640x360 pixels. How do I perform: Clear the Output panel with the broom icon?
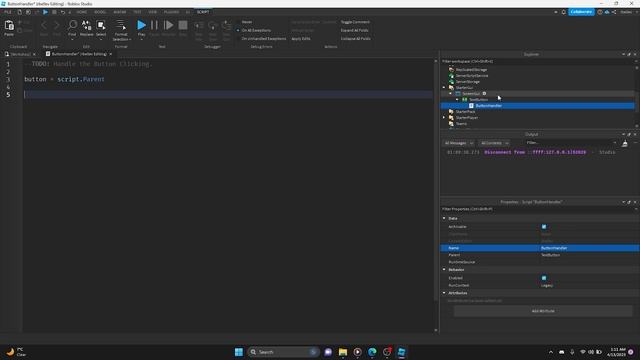624,143
